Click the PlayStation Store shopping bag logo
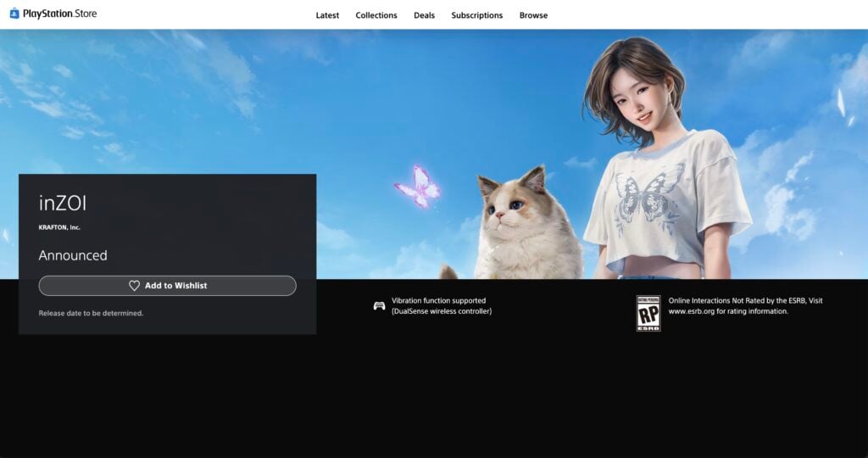The width and height of the screenshot is (868, 458). 14,14
